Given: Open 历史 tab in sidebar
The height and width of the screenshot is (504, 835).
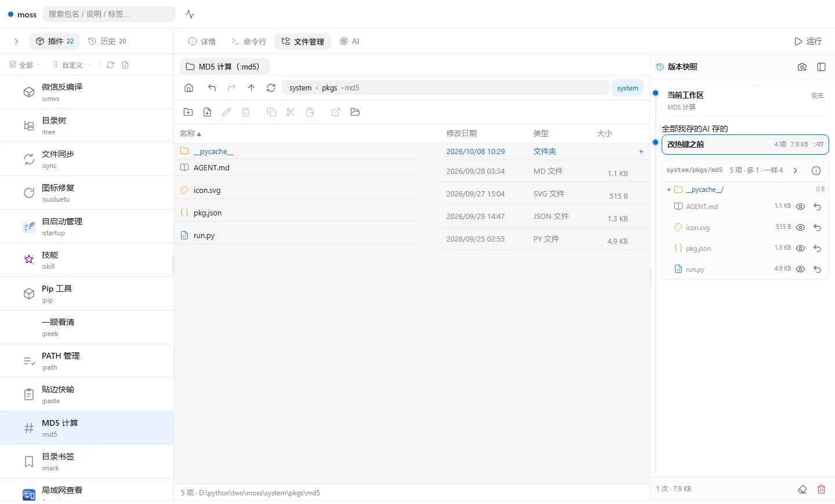Looking at the screenshot, I should coord(107,41).
